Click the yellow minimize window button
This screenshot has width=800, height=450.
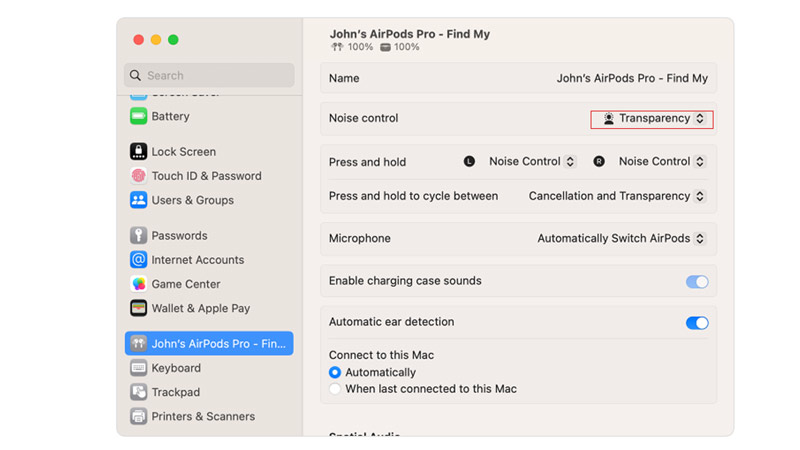point(156,40)
